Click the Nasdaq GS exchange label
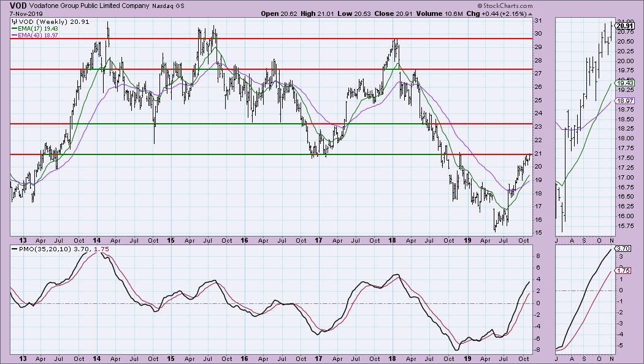Screen dimensions: 644x364 click(168, 6)
